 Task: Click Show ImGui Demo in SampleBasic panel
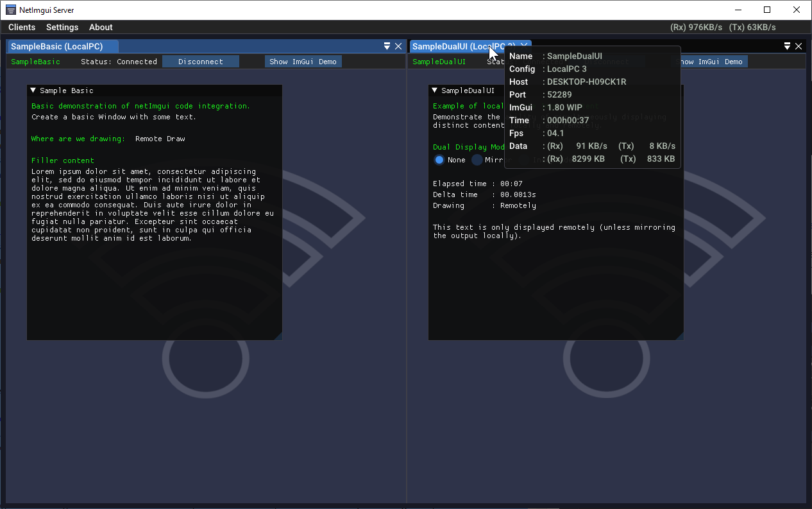[x=303, y=62]
